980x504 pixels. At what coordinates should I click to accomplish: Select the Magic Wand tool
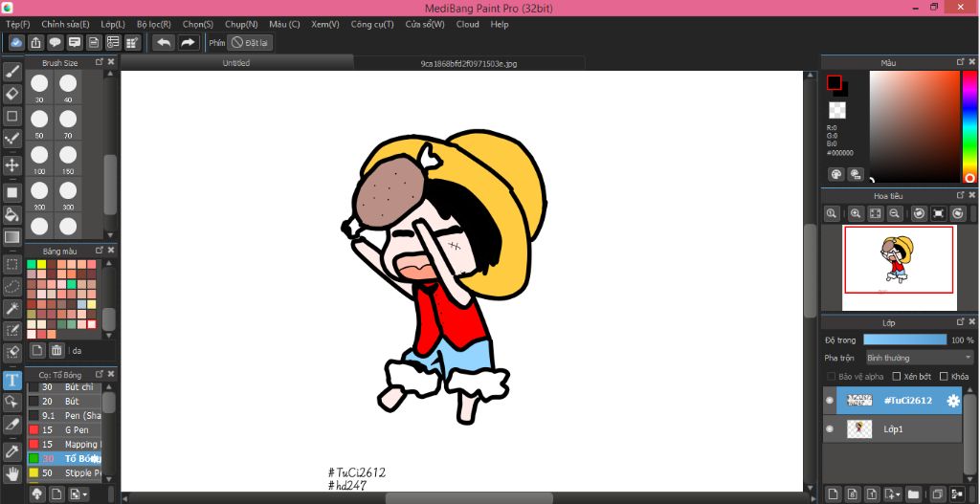[11, 308]
